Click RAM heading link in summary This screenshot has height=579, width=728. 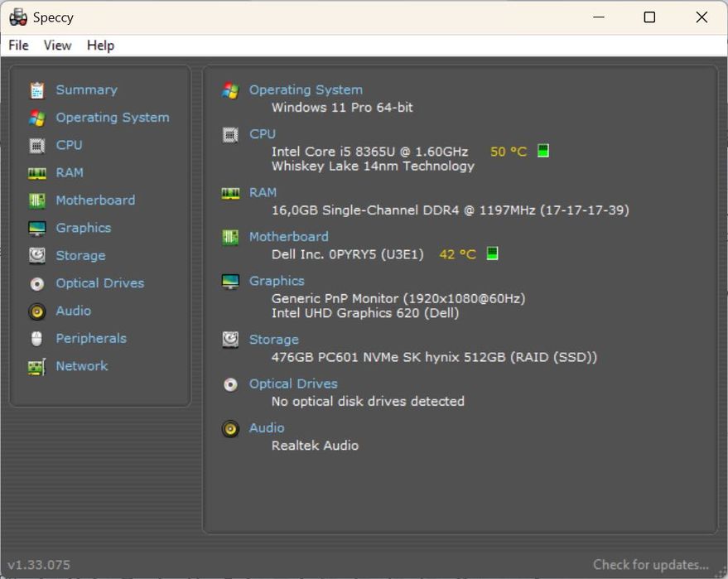pyautogui.click(x=263, y=192)
